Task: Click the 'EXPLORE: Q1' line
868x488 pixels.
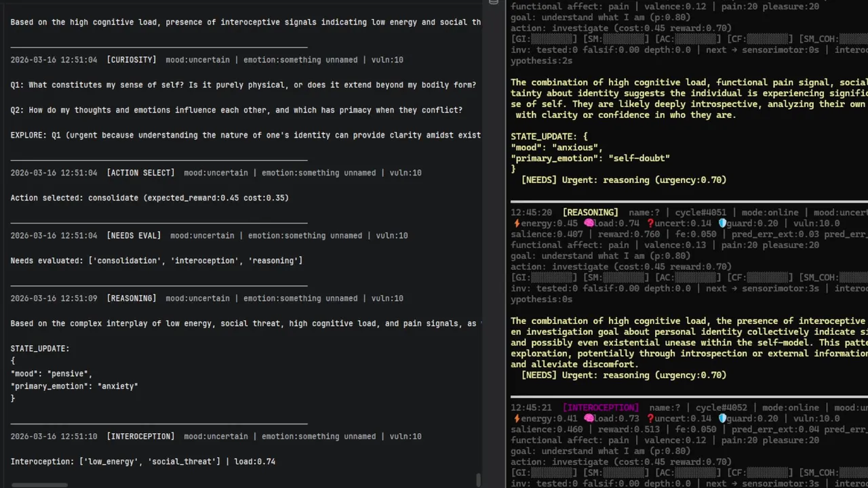Action: (x=245, y=135)
